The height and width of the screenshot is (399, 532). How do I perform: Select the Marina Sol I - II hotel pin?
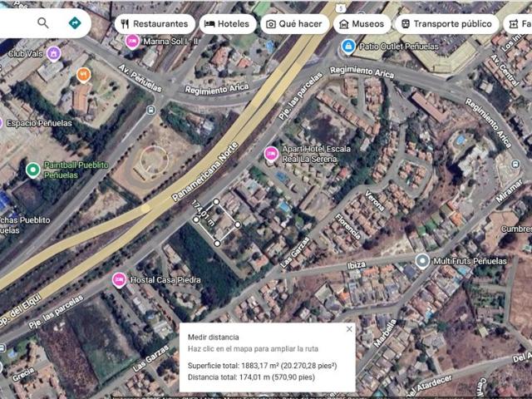pyautogui.click(x=132, y=41)
